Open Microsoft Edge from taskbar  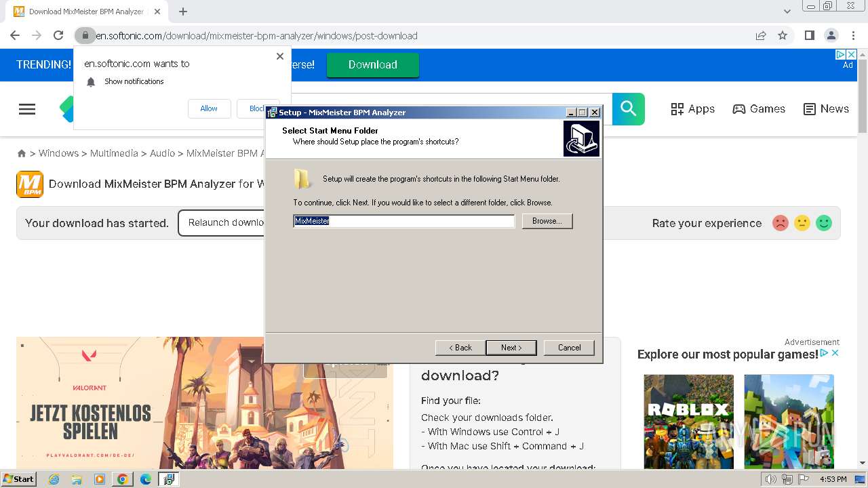146,479
